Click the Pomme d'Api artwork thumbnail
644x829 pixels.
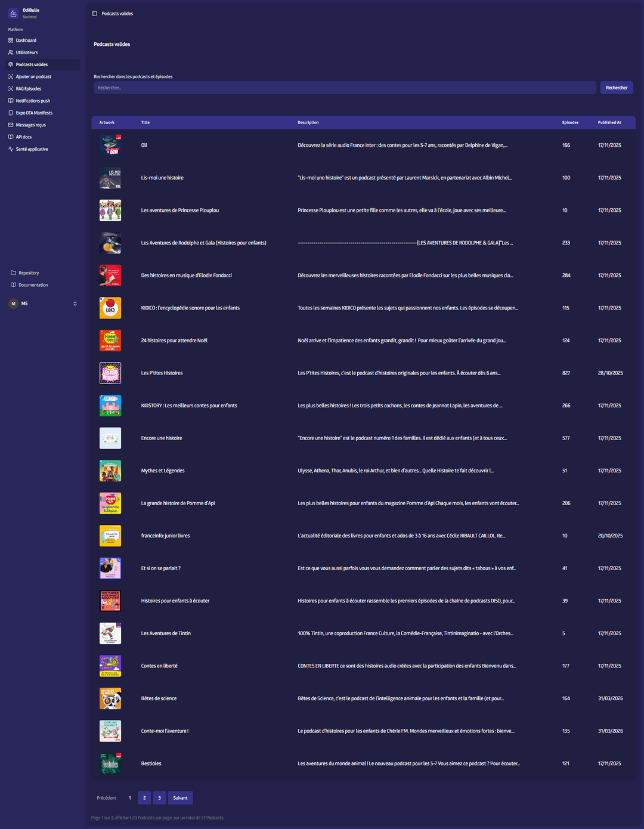tap(110, 503)
